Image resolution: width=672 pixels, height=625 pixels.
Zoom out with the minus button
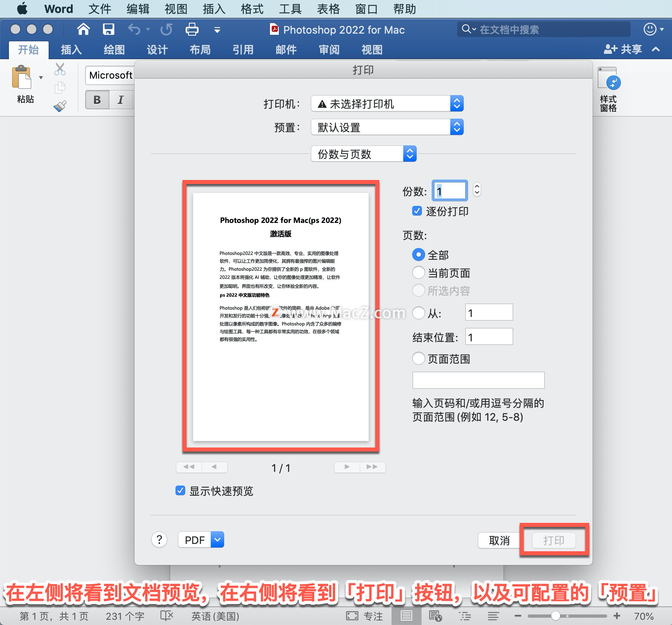[518, 616]
